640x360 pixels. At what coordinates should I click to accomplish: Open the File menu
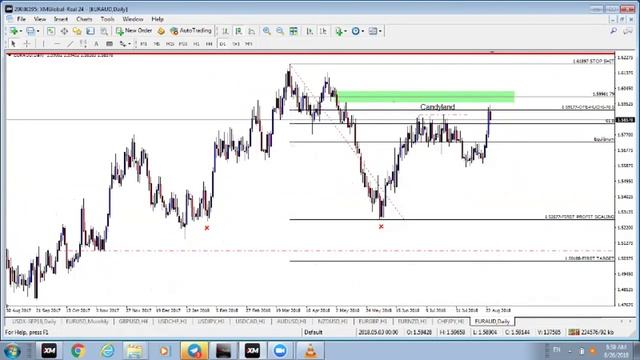coord(21,19)
